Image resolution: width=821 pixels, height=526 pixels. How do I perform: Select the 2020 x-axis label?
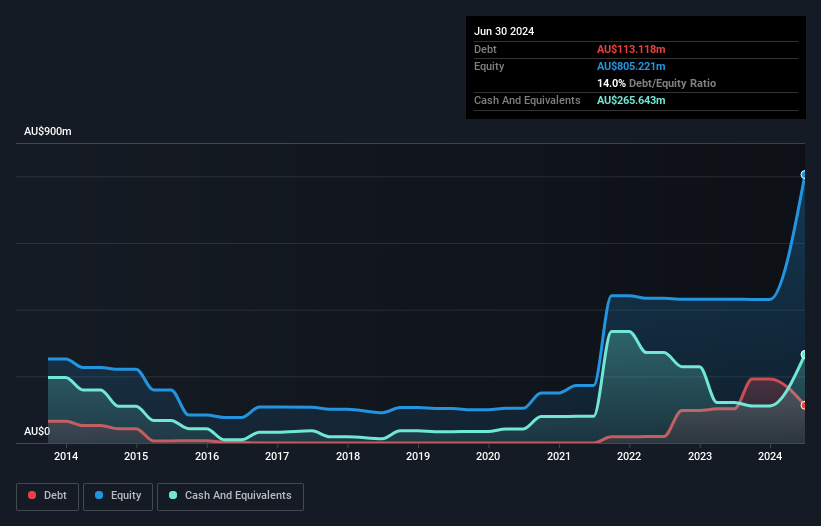pos(488,456)
